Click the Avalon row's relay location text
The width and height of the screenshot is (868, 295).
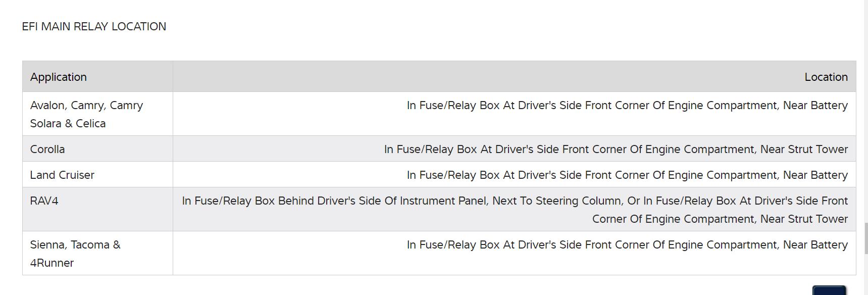[627, 106]
